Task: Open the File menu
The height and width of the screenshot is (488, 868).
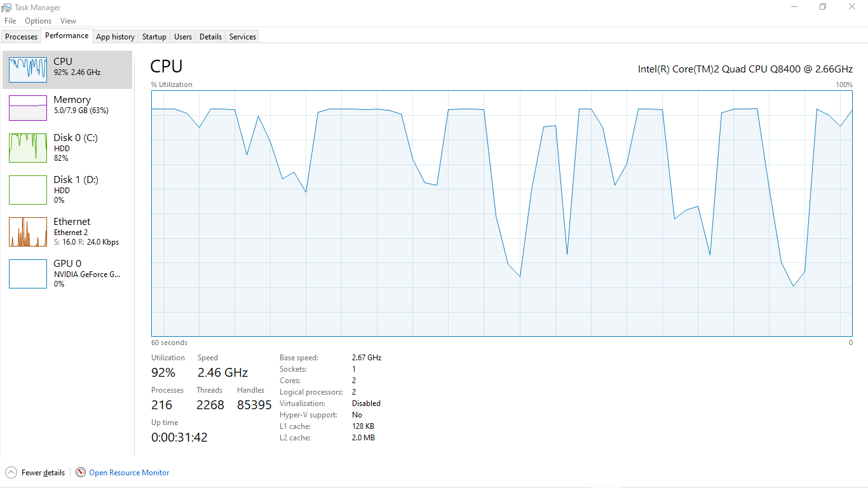Action: 10,21
